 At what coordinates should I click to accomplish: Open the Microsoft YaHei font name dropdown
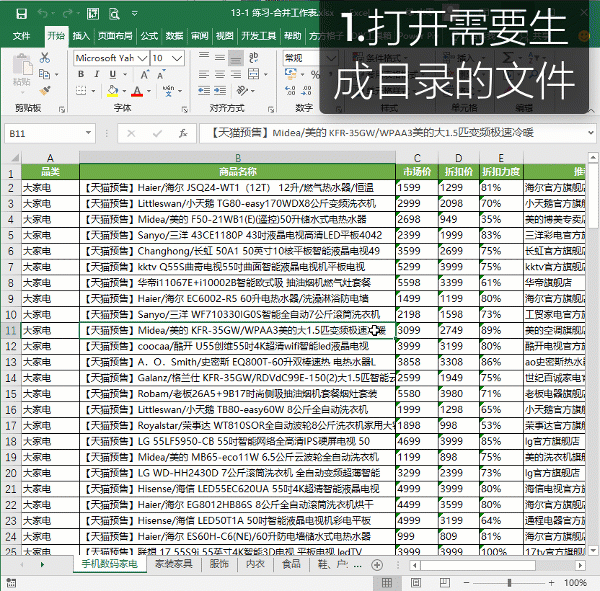pos(142,58)
